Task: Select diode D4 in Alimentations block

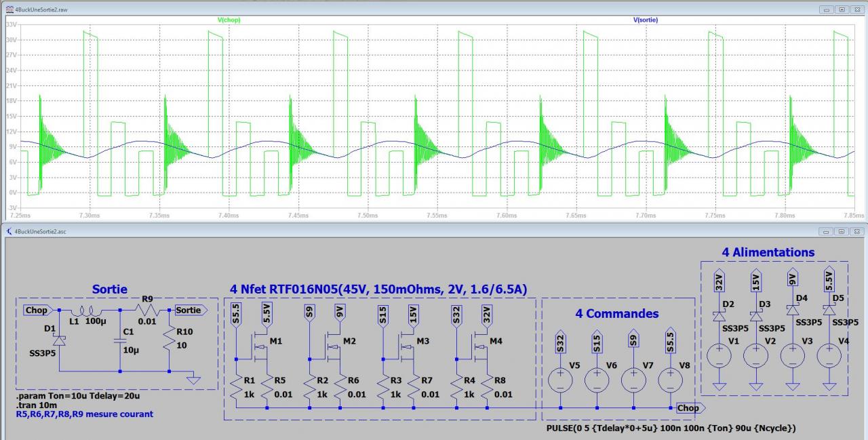Action: 791,309
